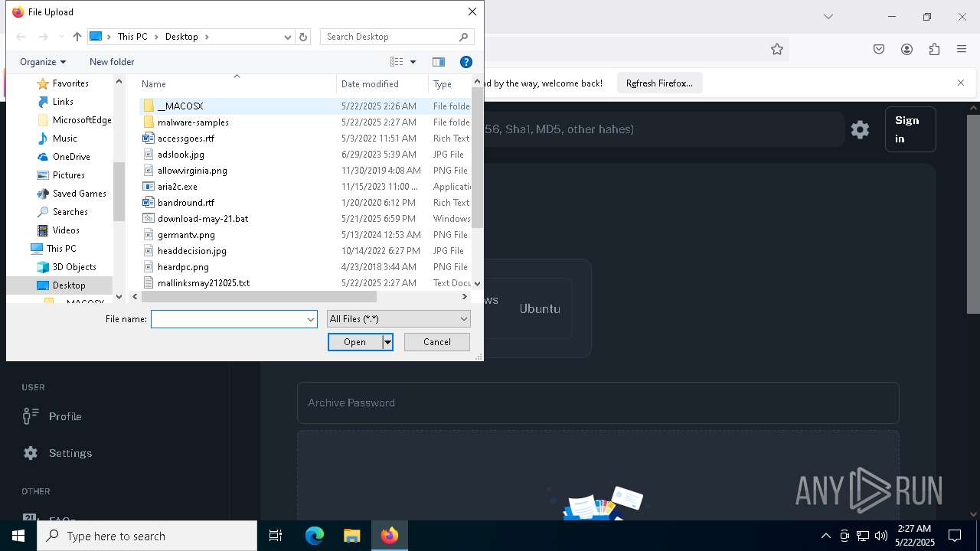980x551 pixels.
Task: Open the site settings gear icon
Action: (861, 129)
